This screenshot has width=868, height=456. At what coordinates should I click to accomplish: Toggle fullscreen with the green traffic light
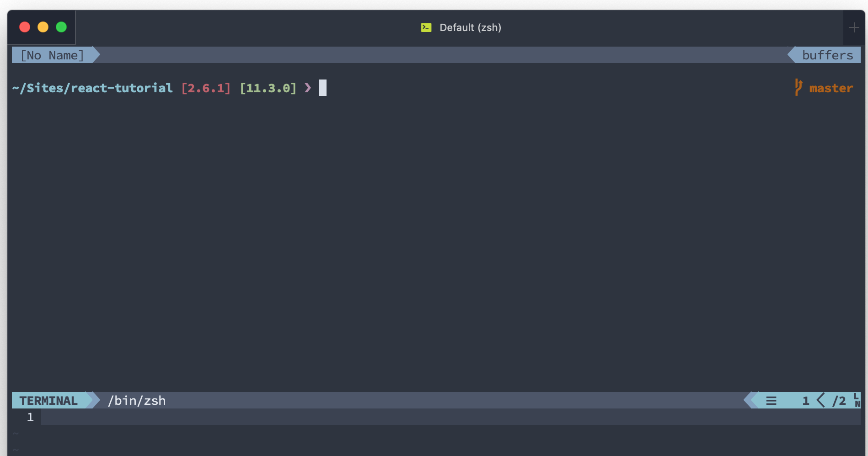[61, 27]
